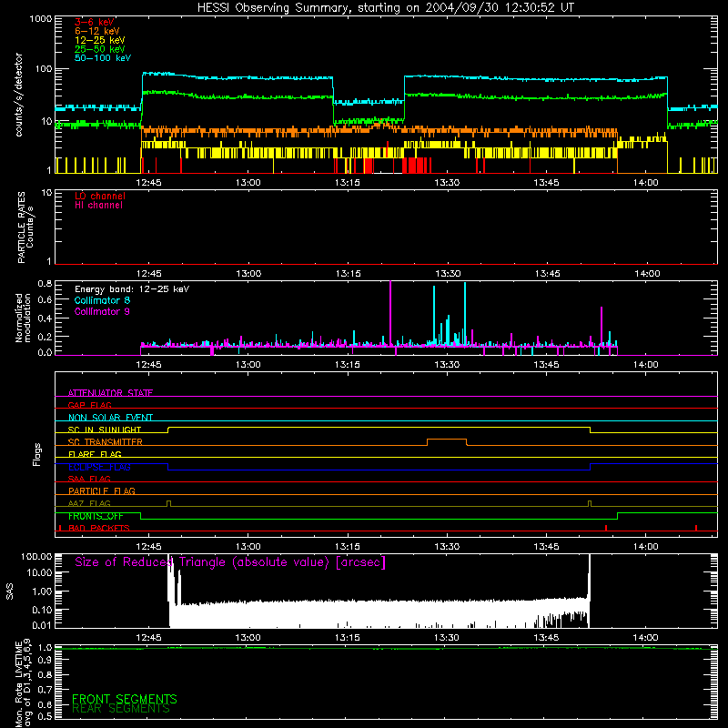Select the FRONT SEGMENTS legend label
This screenshot has width=728, height=728.
click(125, 699)
